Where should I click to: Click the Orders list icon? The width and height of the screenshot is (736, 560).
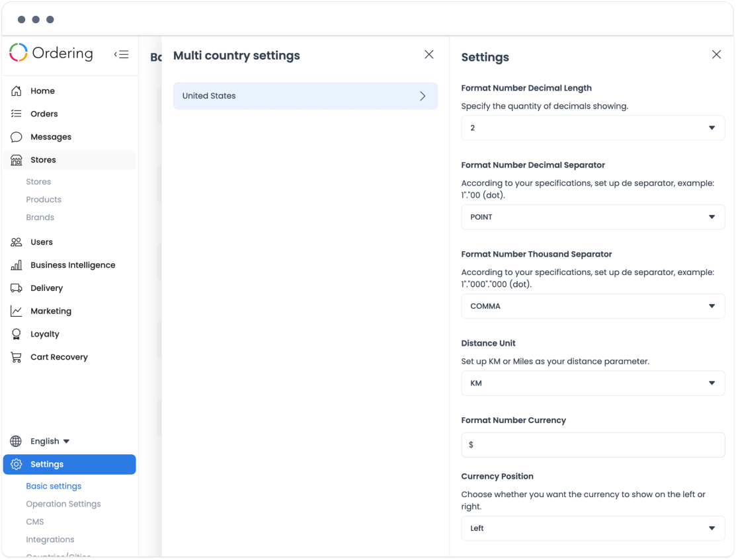pyautogui.click(x=17, y=114)
